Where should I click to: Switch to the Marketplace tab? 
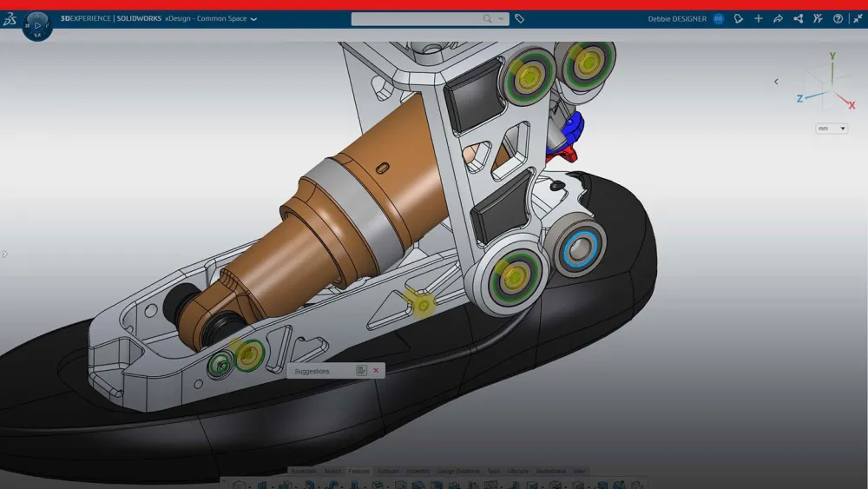click(551, 472)
